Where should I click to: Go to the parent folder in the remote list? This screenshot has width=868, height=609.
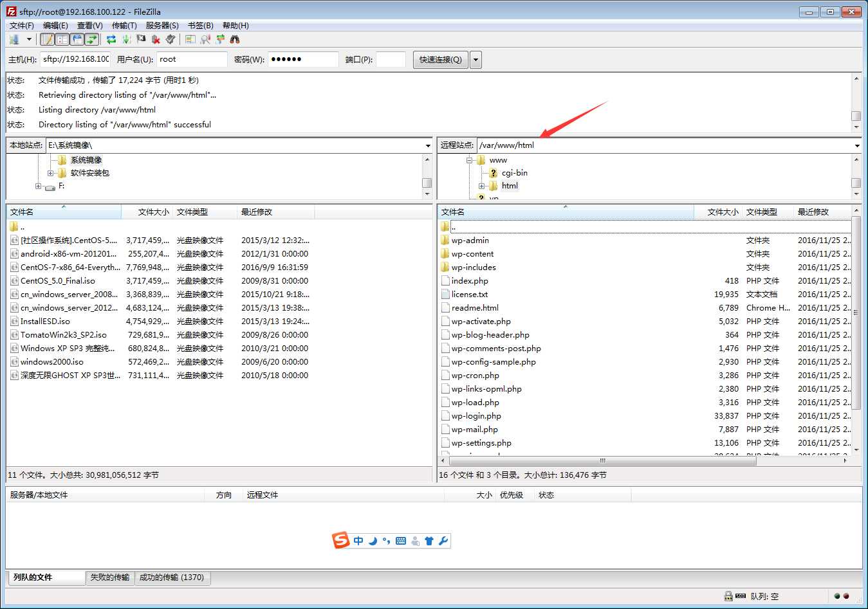[454, 227]
